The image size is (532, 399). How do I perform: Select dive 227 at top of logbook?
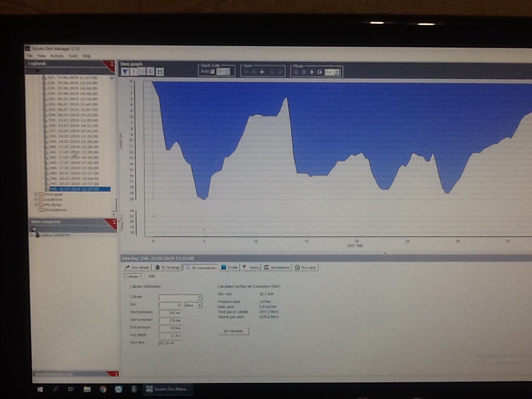72,78
